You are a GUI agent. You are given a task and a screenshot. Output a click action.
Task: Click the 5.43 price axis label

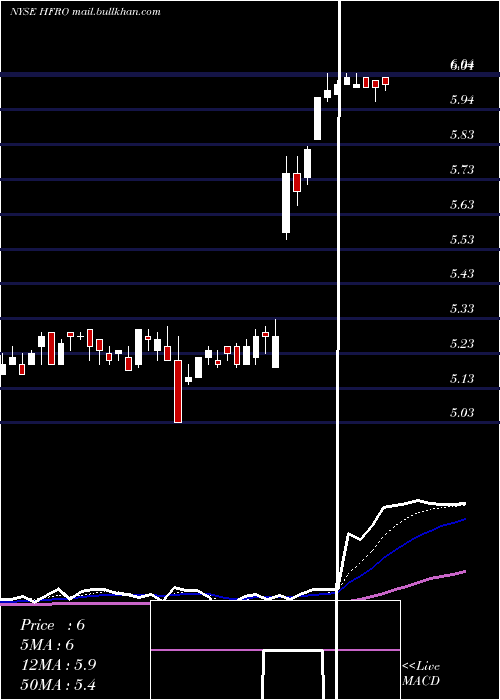462,273
